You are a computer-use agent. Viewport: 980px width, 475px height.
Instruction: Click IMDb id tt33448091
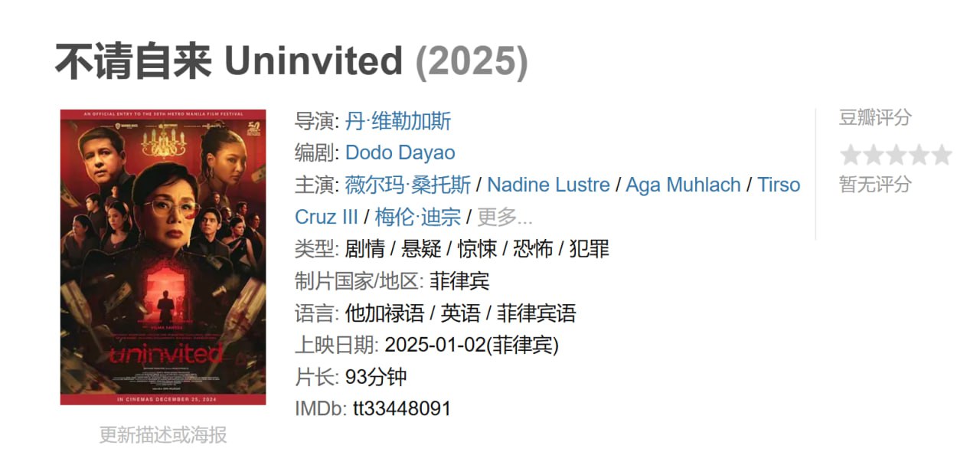[x=402, y=408]
